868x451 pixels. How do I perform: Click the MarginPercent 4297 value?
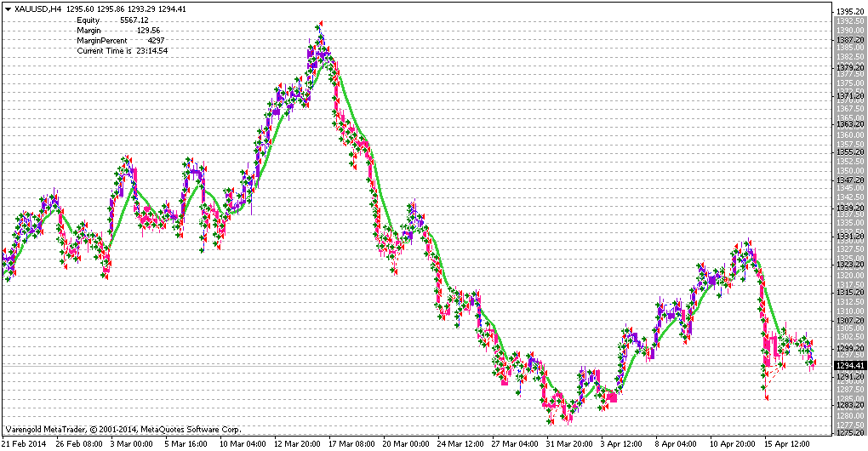156,40
